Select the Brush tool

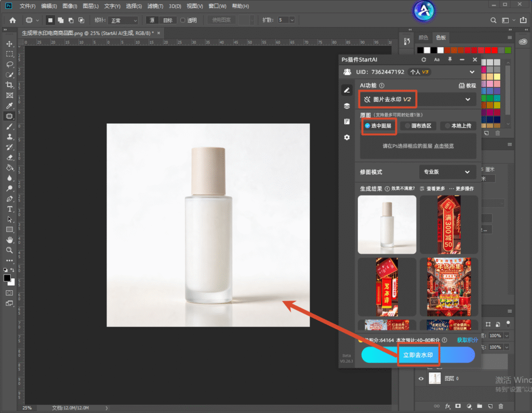point(9,126)
